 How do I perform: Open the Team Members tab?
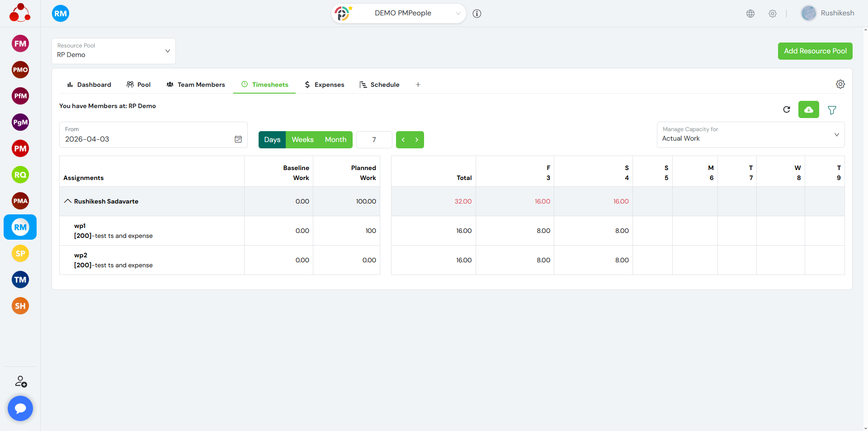(x=196, y=85)
